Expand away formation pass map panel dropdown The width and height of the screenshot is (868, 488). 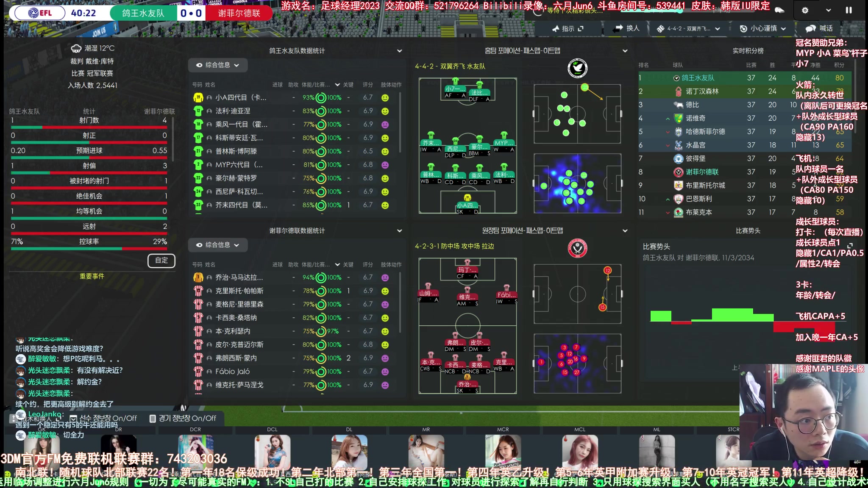(625, 231)
